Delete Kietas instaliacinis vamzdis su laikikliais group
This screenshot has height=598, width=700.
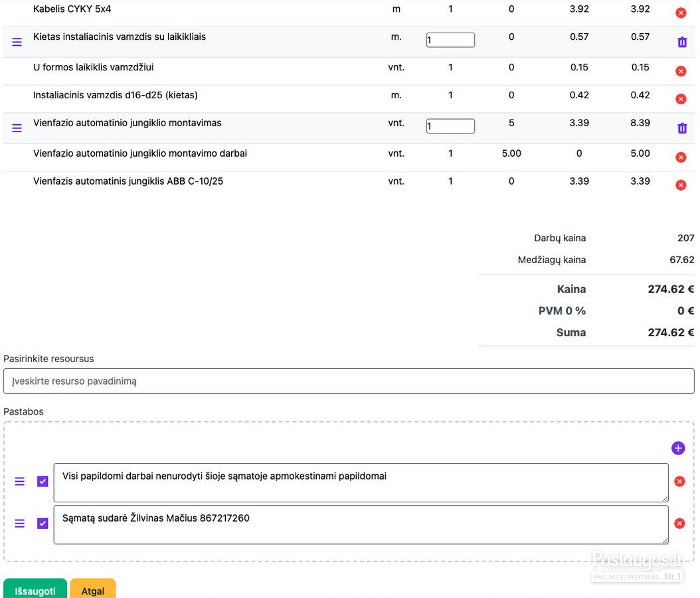[682, 42]
